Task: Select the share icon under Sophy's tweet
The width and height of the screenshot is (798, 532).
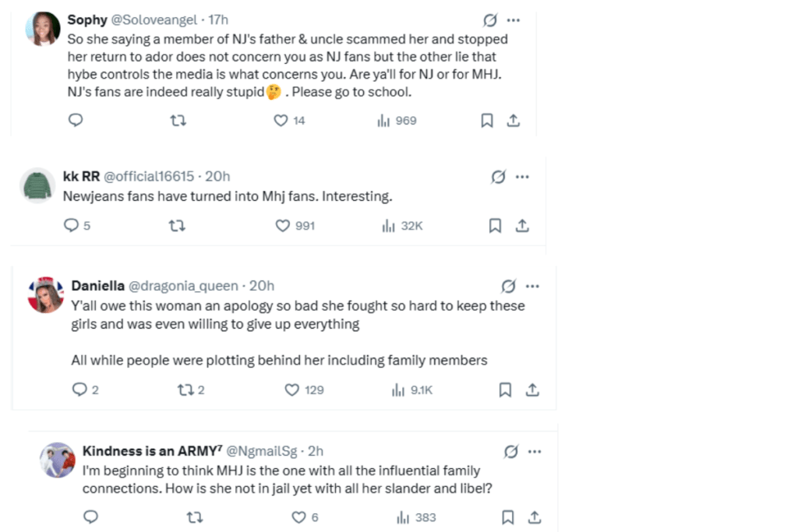Action: point(514,120)
